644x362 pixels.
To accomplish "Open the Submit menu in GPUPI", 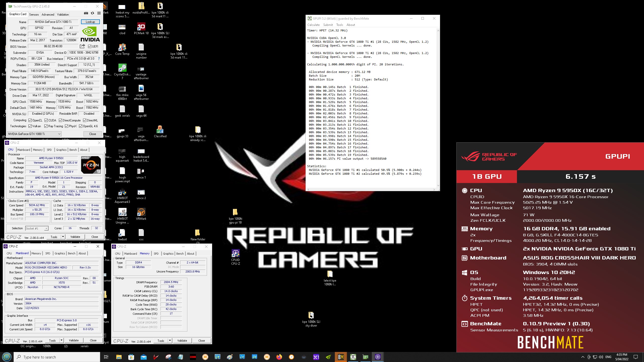I will [x=328, y=25].
